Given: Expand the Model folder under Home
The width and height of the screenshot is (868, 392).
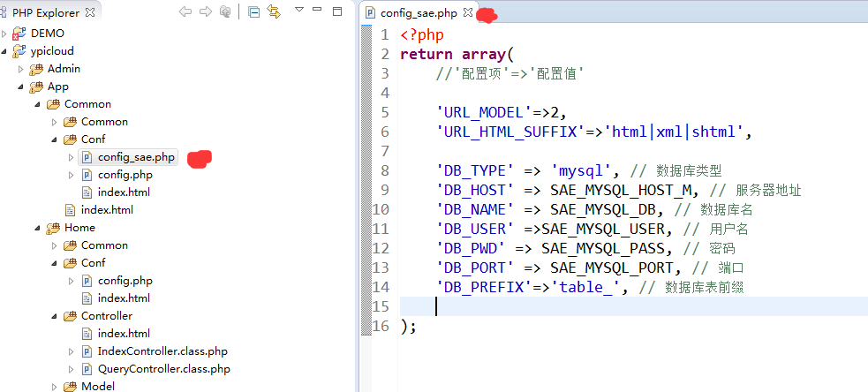Looking at the screenshot, I should 55,387.
